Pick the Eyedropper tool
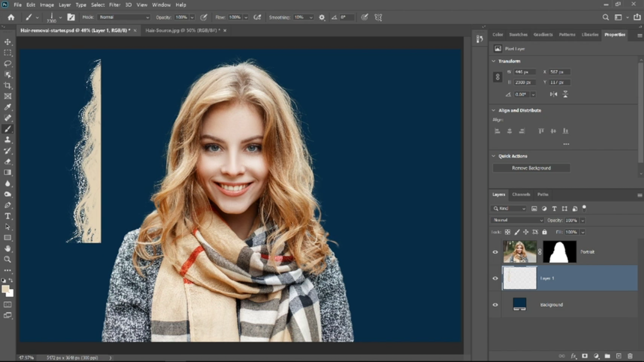The height and width of the screenshot is (362, 644). (8, 107)
